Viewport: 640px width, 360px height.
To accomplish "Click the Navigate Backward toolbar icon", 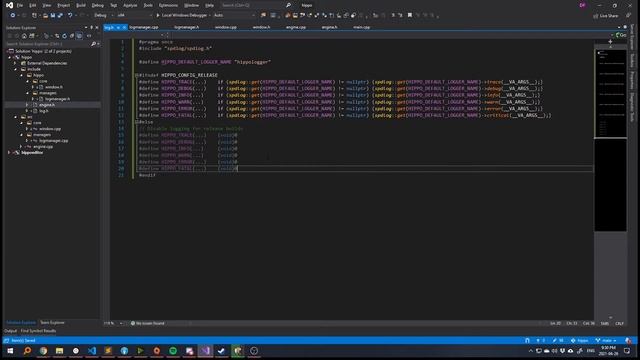I will click(13, 16).
